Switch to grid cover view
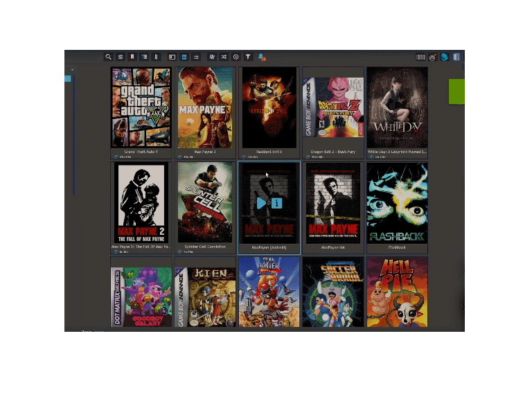The image size is (532, 399). (184, 57)
